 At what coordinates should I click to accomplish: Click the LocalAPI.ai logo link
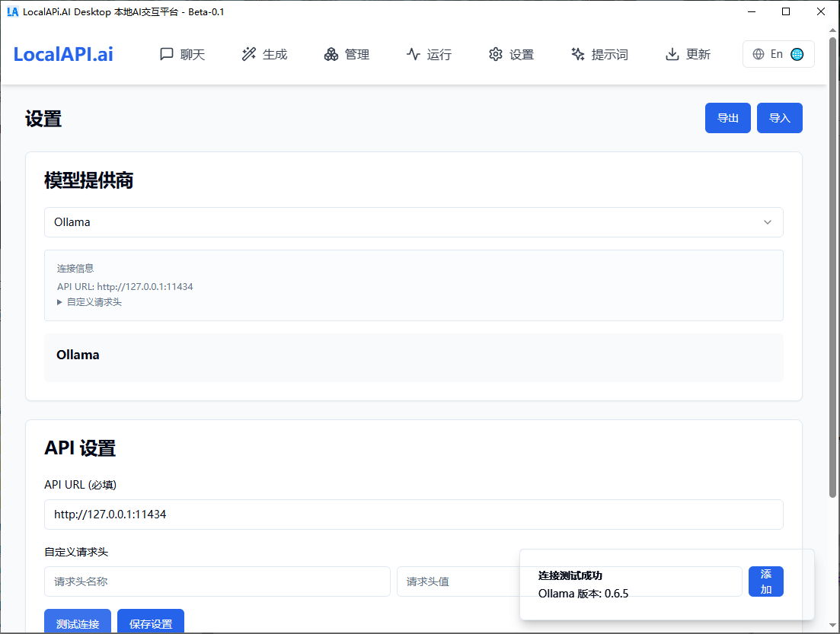63,54
